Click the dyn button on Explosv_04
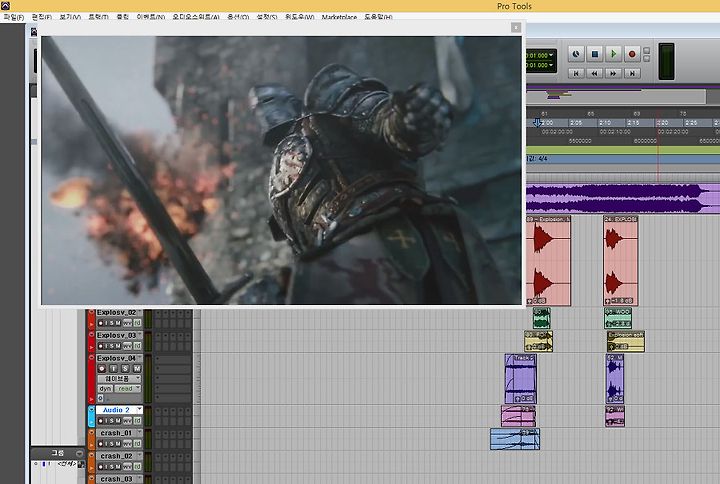 [105, 388]
